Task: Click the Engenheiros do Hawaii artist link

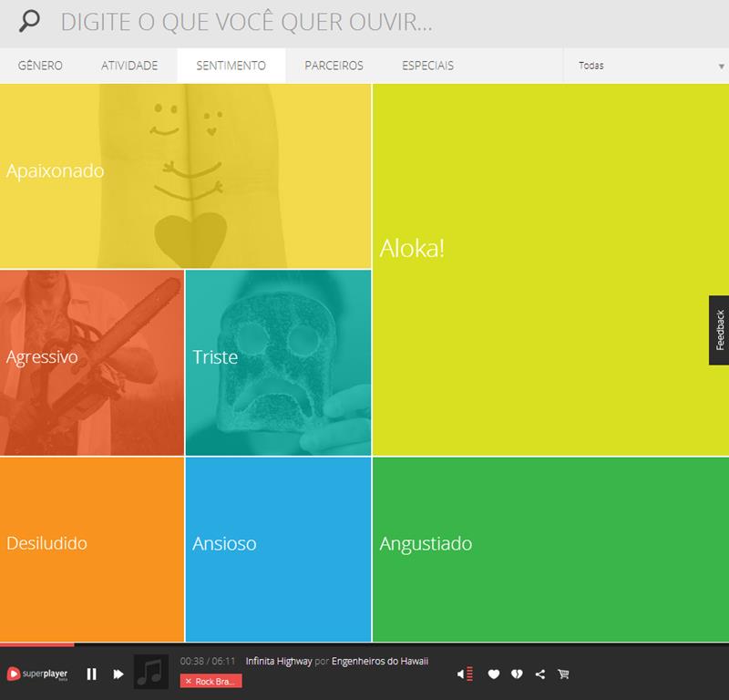Action: coord(379,661)
